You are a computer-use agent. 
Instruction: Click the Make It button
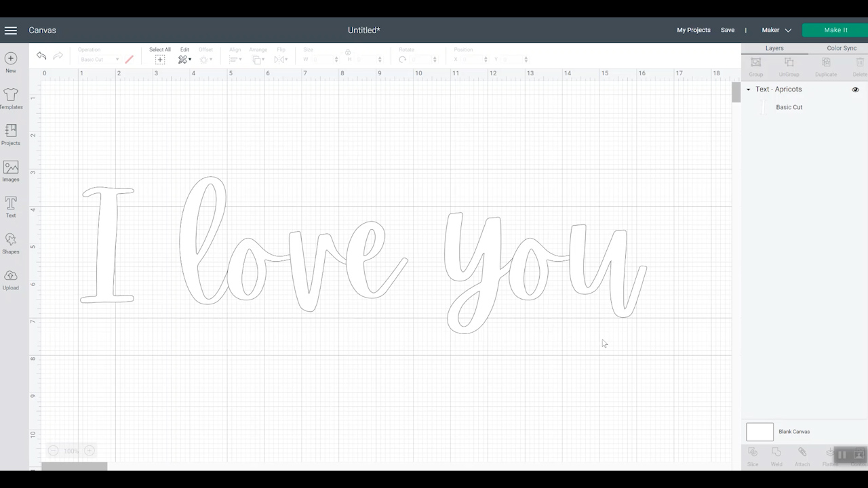(835, 30)
